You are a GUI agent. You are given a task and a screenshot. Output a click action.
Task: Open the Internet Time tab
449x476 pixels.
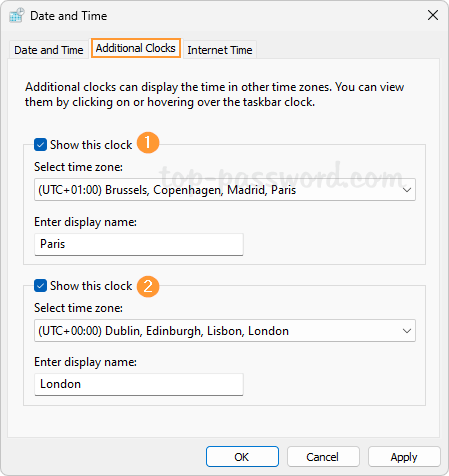pyautogui.click(x=220, y=50)
